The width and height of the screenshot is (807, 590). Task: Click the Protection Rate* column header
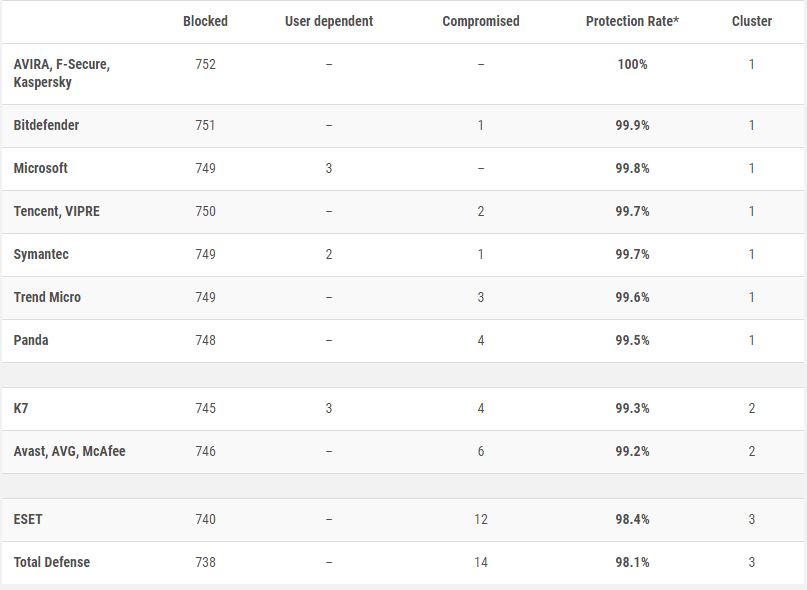tap(632, 21)
